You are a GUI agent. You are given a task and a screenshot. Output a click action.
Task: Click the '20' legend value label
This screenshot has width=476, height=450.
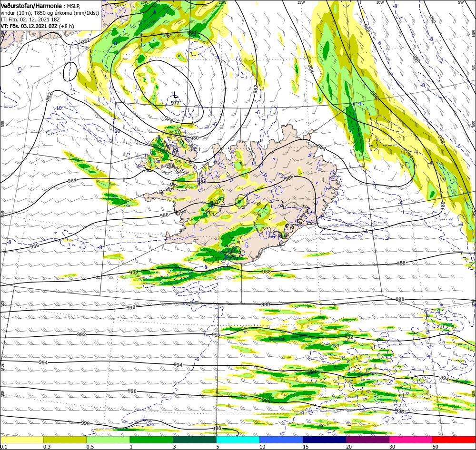coord(349,447)
